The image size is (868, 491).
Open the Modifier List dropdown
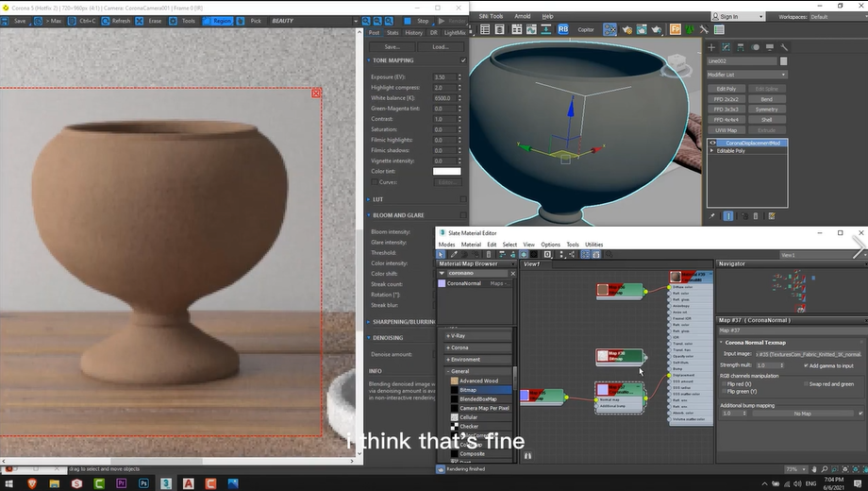[x=746, y=75]
